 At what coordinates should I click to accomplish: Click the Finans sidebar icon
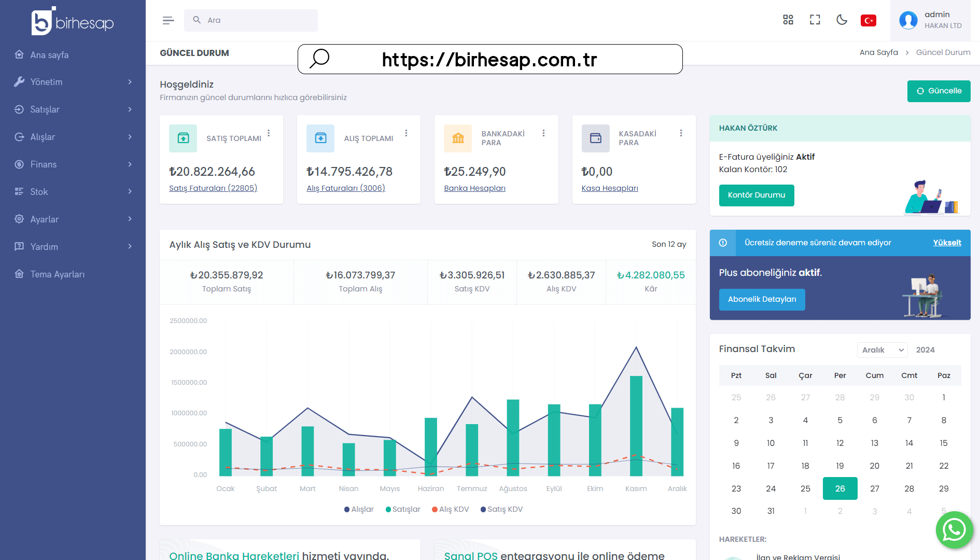[x=19, y=164]
